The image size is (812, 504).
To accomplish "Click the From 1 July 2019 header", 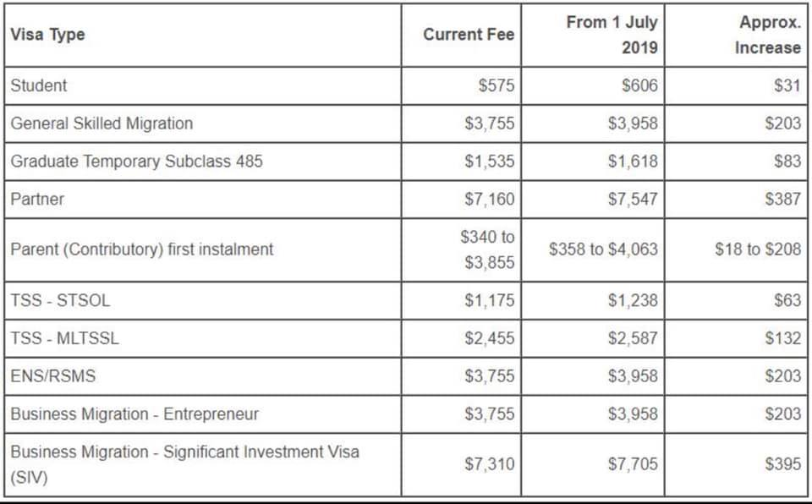I will (x=612, y=35).
